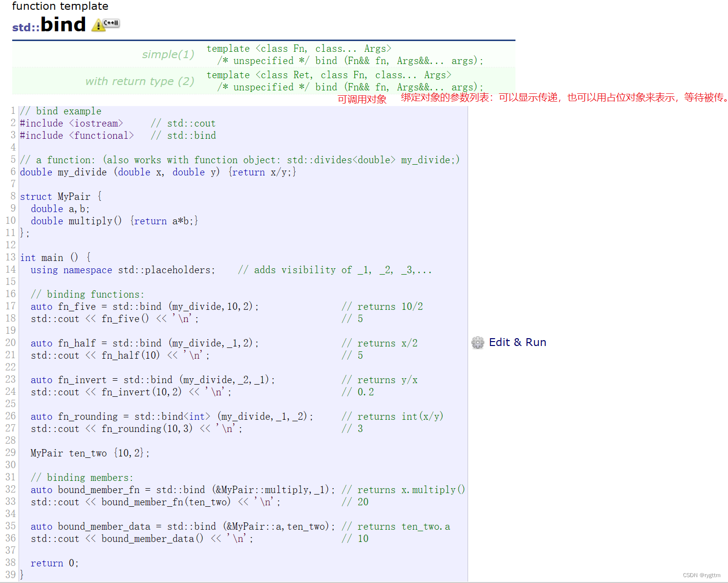The image size is (728, 583).
Task: Click the gear icon next to Edit & Run
Action: click(478, 343)
